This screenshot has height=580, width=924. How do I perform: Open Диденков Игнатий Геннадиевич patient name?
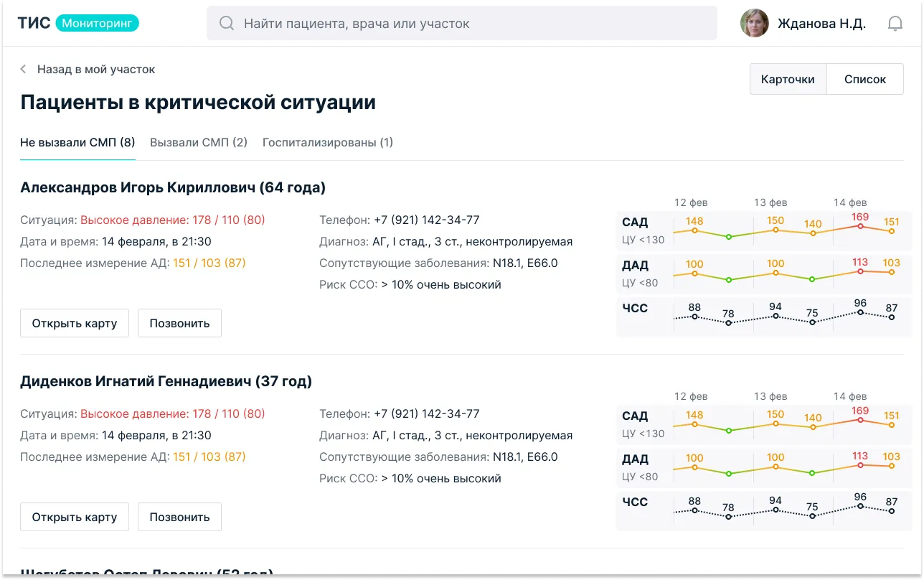pyautogui.click(x=166, y=382)
